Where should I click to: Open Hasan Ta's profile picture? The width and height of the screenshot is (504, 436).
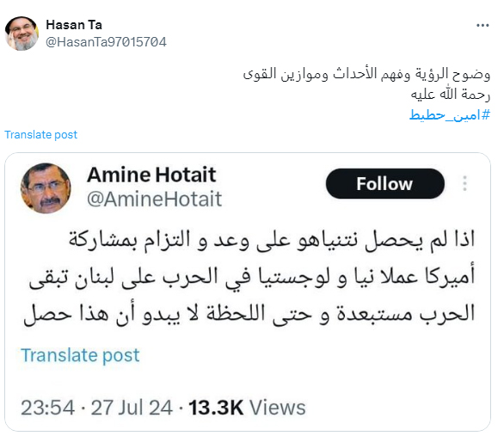pos(22,34)
